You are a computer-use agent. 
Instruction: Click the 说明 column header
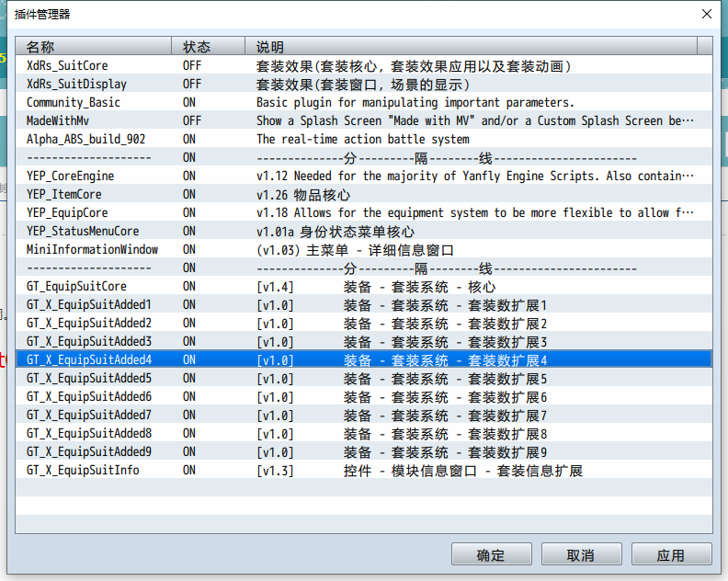[x=471, y=47]
